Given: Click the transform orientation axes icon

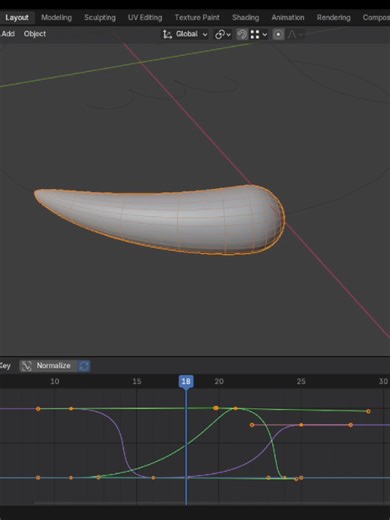Looking at the screenshot, I should (167, 34).
